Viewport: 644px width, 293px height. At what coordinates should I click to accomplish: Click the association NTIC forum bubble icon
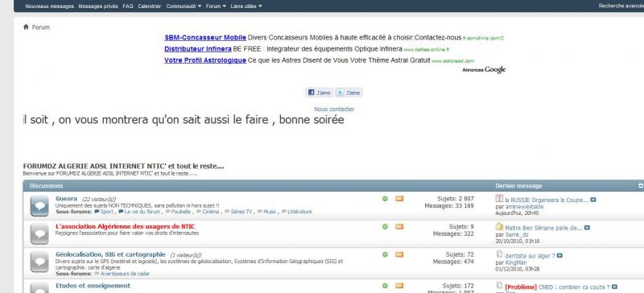coord(39,234)
